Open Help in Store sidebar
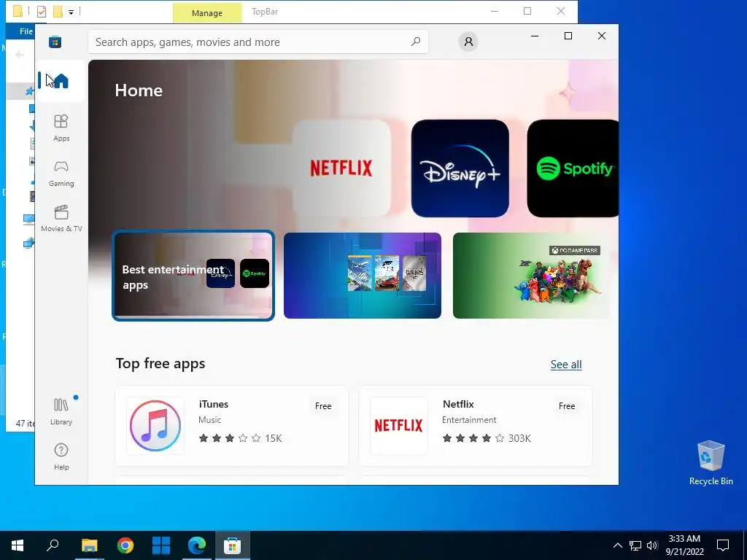The width and height of the screenshot is (747, 560). (x=61, y=456)
